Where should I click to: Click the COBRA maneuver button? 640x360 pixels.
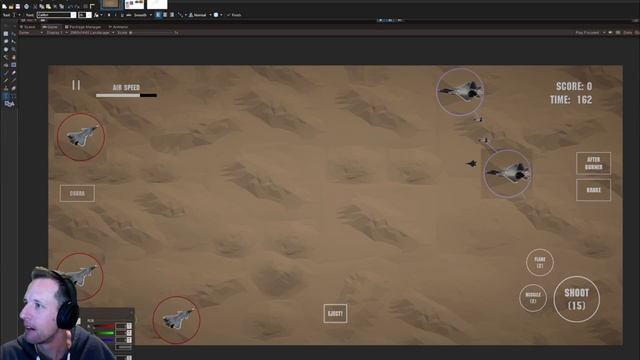77,193
